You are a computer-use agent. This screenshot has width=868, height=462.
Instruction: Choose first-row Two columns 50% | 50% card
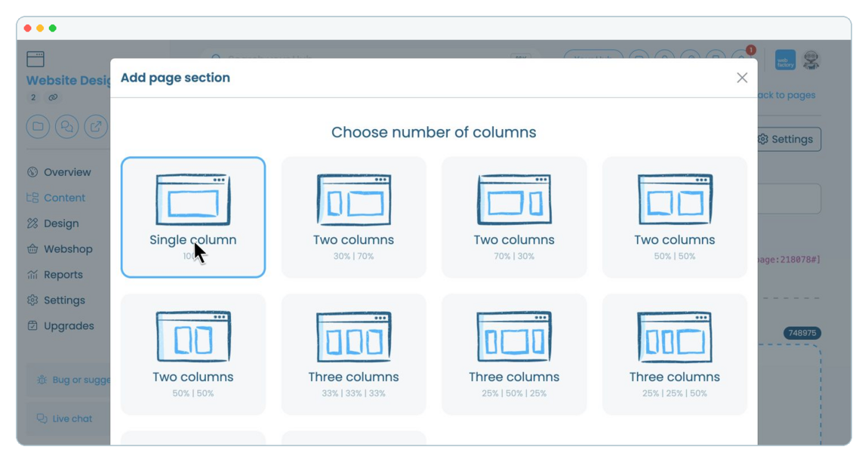pos(675,217)
